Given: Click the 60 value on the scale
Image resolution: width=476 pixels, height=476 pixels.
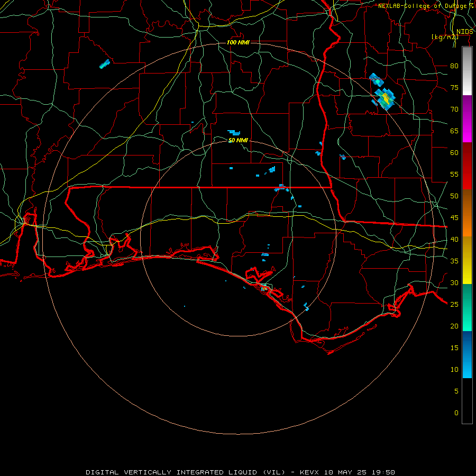Looking at the screenshot, I should click(454, 153).
